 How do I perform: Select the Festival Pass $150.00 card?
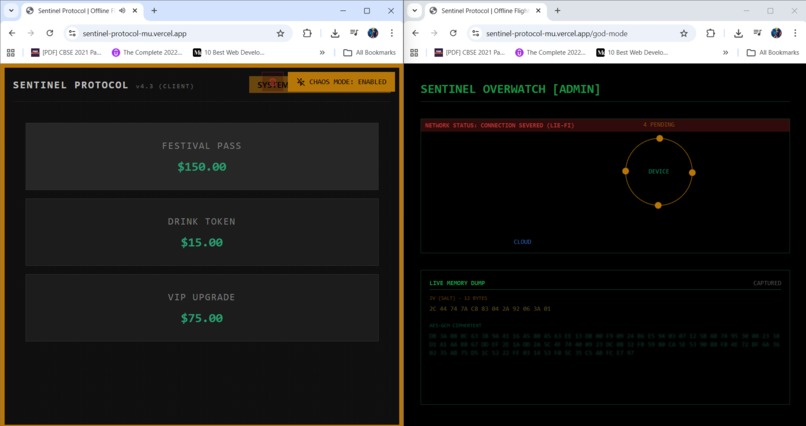(x=202, y=156)
